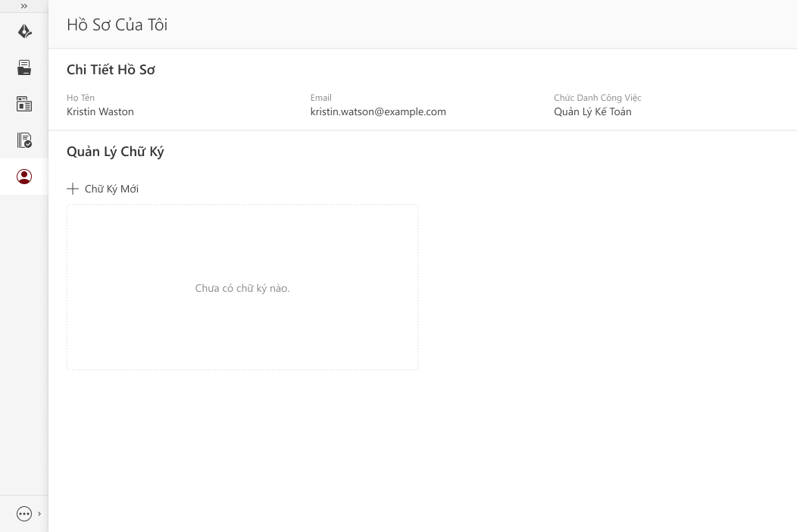Open the templates layout icon in sidebar
797x532 pixels.
(x=24, y=104)
